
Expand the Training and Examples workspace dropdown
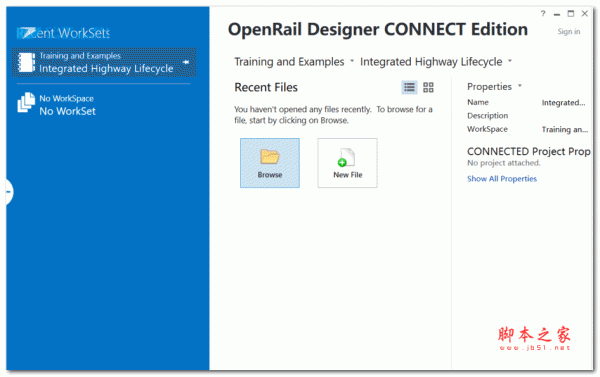(352, 61)
